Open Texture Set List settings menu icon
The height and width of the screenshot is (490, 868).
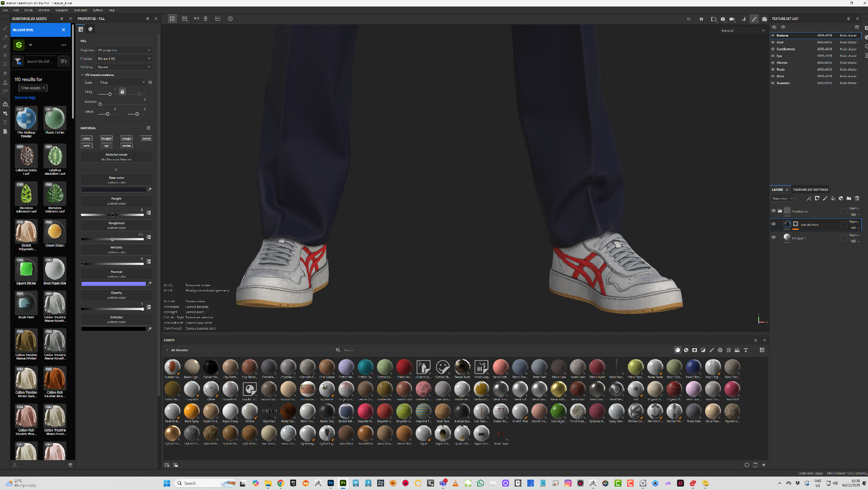[x=857, y=27]
